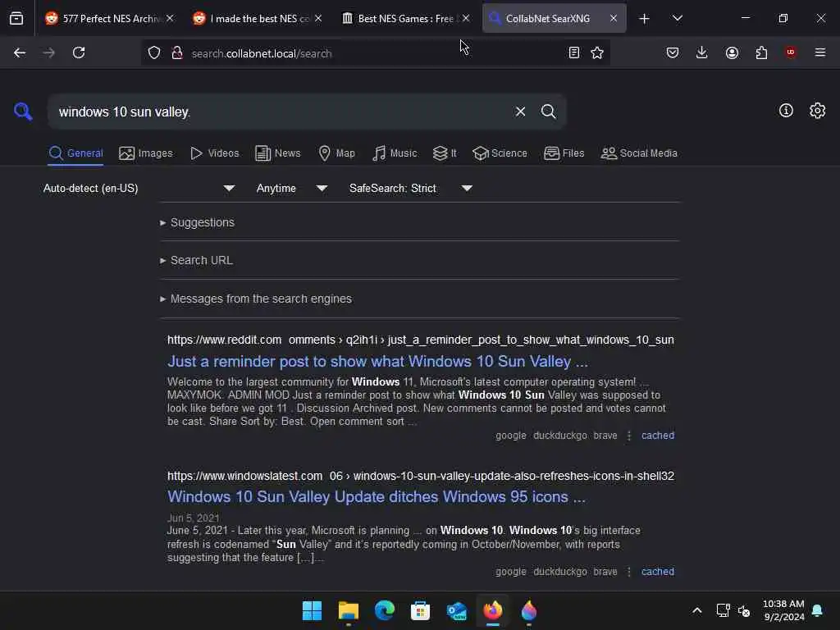Click the address bar URL
Image resolution: width=840 pixels, height=630 pixels.
click(375, 53)
